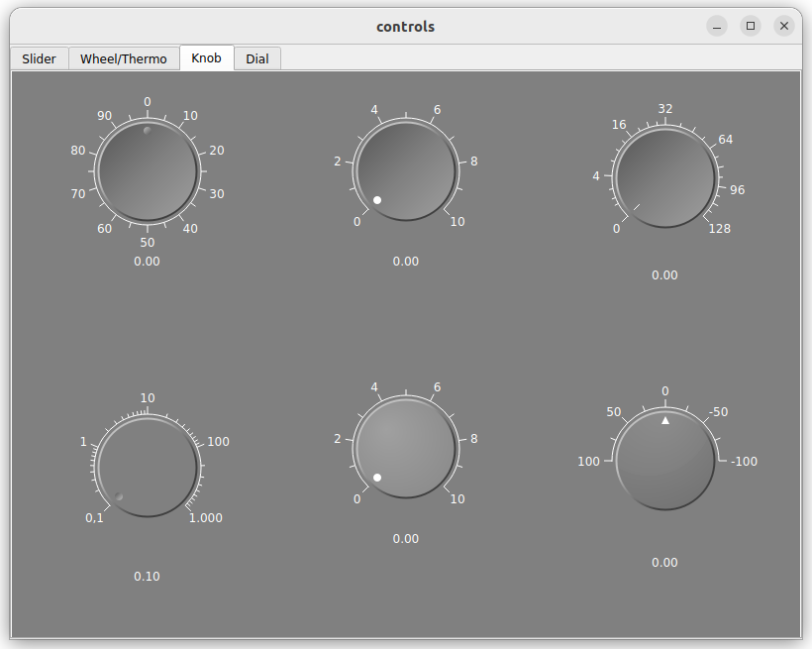Click the 0-128 knob
Viewport: 812px width, 649px height.
click(665, 177)
